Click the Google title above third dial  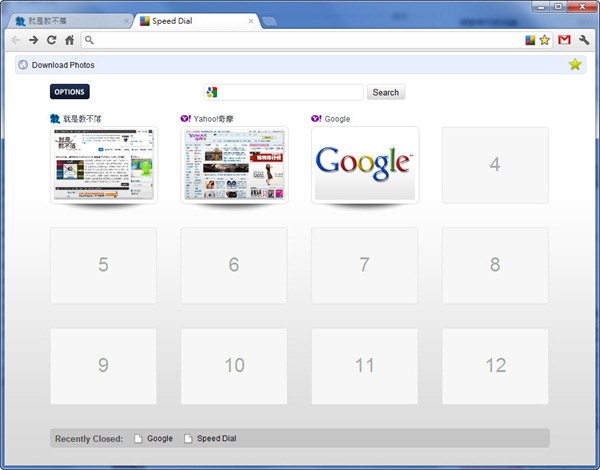pyautogui.click(x=337, y=119)
